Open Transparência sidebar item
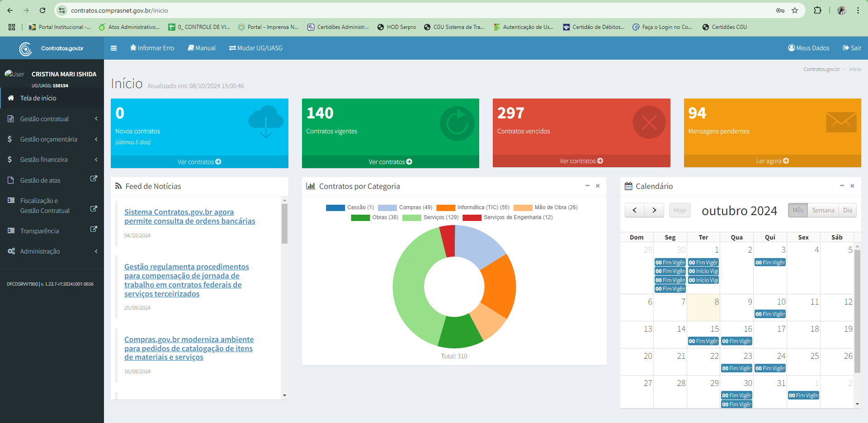 [x=52, y=230]
